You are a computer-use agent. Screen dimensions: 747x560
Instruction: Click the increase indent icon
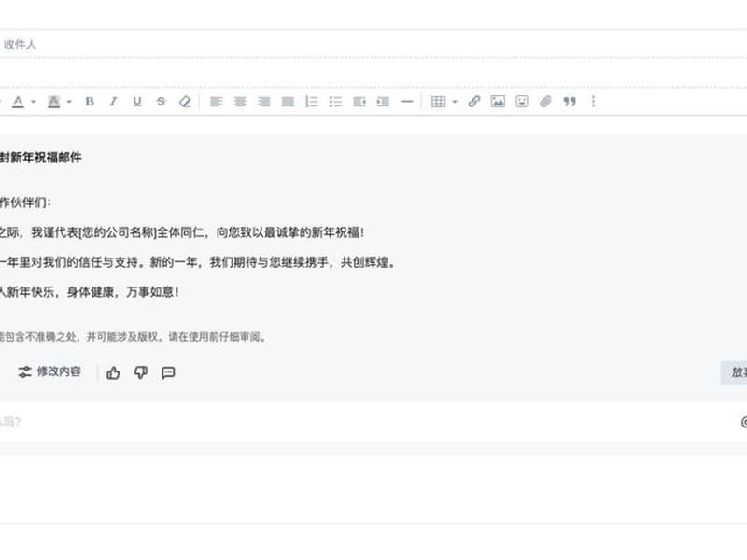(383, 102)
